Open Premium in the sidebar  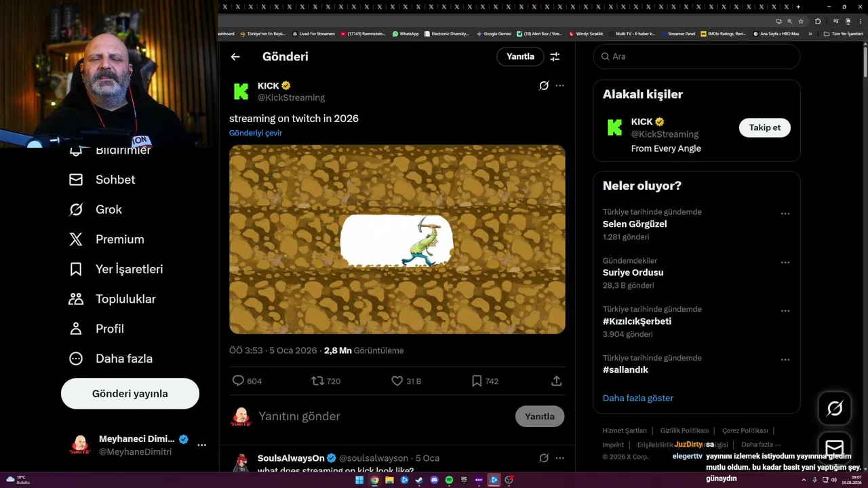coord(106,239)
